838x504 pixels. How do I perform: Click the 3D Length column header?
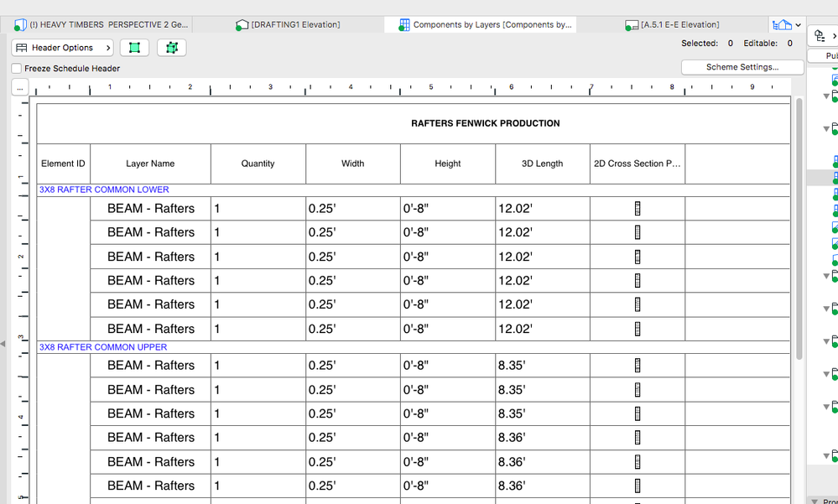542,164
